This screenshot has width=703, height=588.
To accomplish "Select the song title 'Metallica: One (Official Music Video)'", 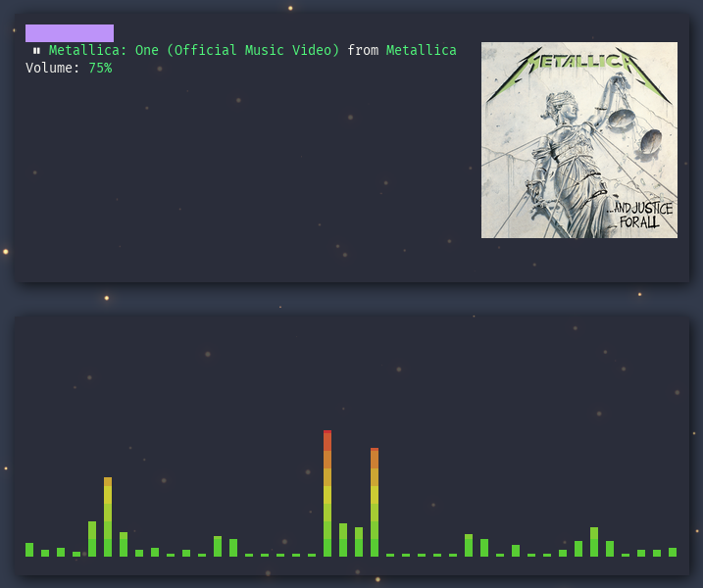I will [194, 50].
